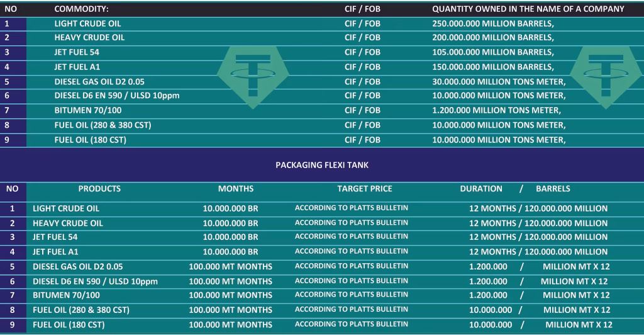Select the "1.200.000 MILLION TONS METER" quantity
This screenshot has width=644, height=335.
[496, 111]
